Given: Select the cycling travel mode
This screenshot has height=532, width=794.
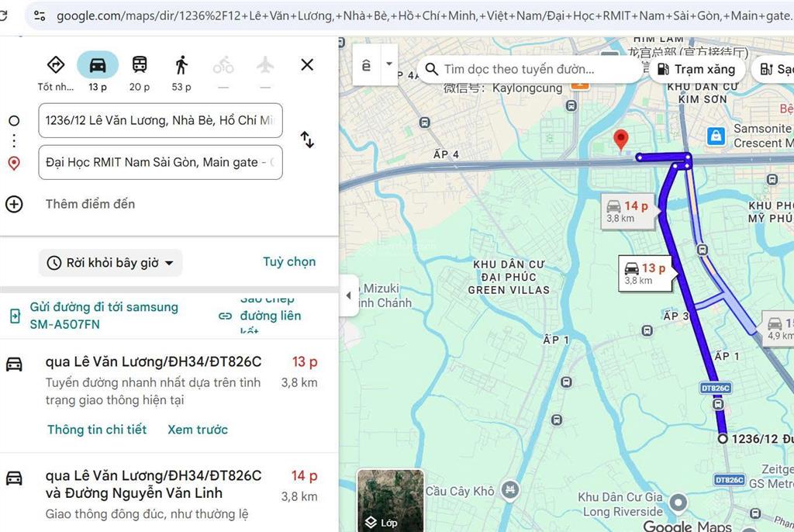Looking at the screenshot, I should coord(223,65).
